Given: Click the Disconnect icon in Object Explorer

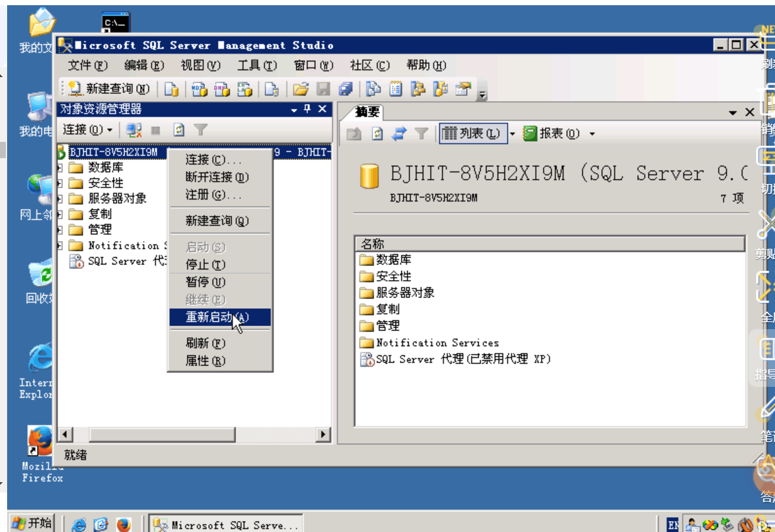Looking at the screenshot, I should tap(134, 130).
